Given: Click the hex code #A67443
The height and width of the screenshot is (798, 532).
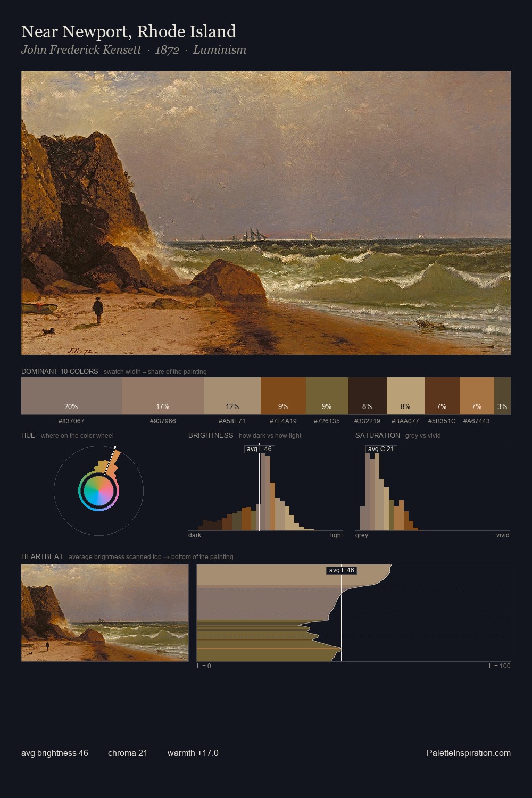Looking at the screenshot, I should [476, 421].
